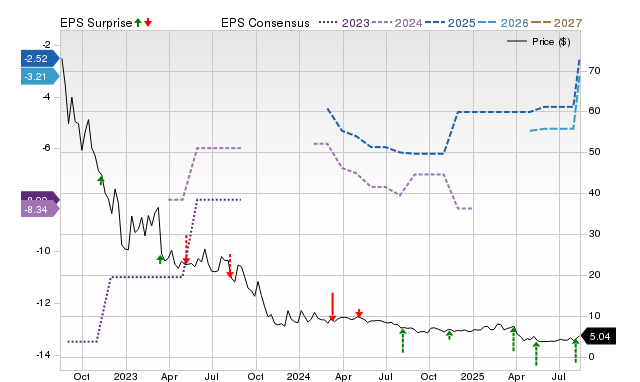This screenshot has height=382, width=640.
Task: Click the 30 label on the price axis
Action: point(594,234)
